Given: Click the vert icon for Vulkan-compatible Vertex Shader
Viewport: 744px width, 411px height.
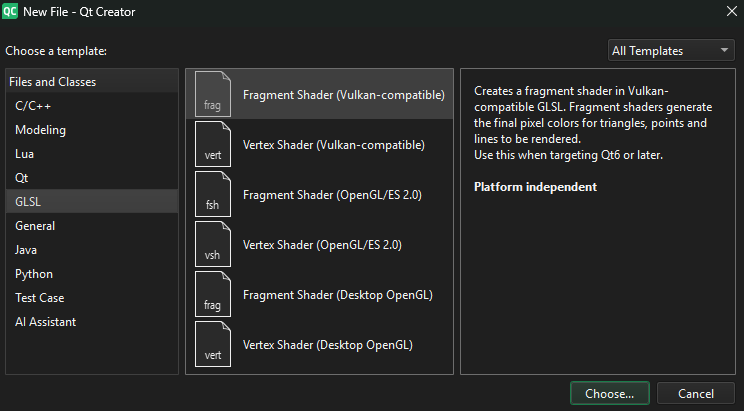Looking at the screenshot, I should (213, 144).
